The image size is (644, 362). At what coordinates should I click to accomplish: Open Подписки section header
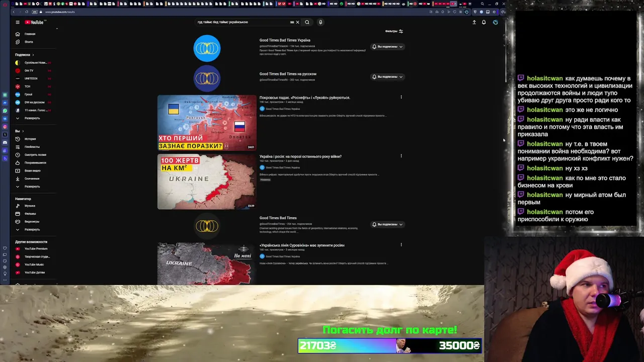pyautogui.click(x=24, y=55)
